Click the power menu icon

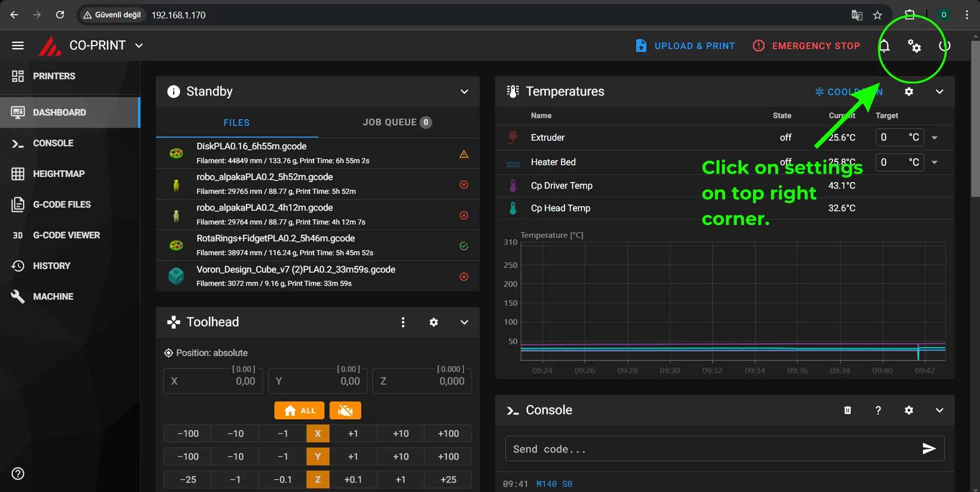[x=944, y=46]
